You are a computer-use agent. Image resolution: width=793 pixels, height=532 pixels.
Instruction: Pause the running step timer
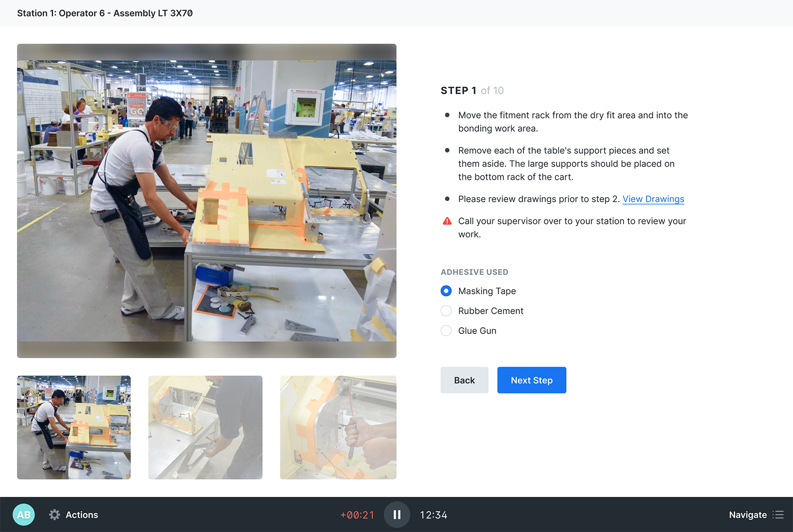click(x=396, y=515)
